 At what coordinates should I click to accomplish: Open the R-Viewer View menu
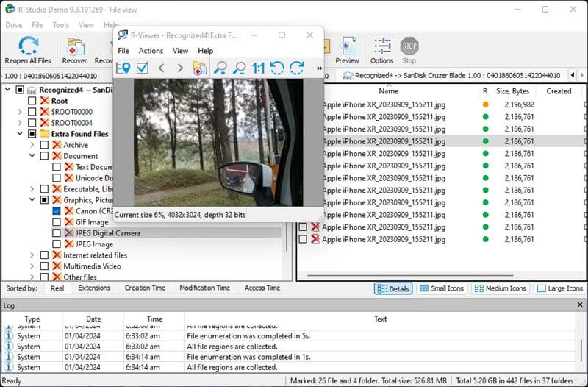180,51
